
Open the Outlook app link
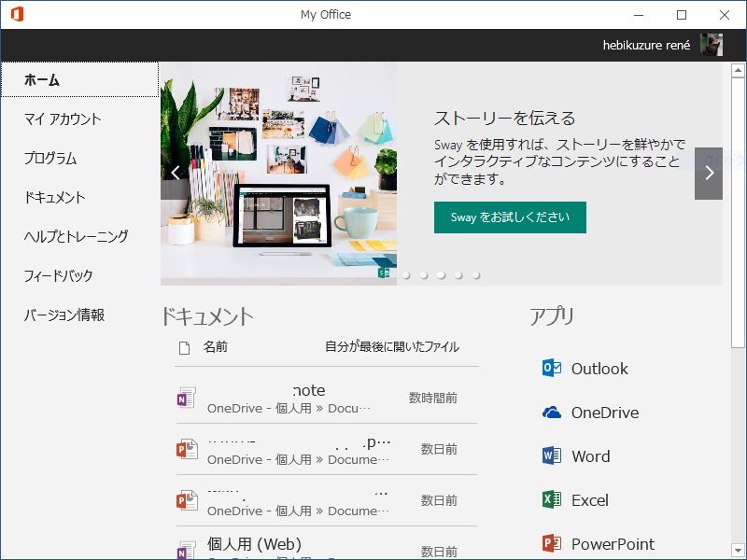(x=599, y=369)
